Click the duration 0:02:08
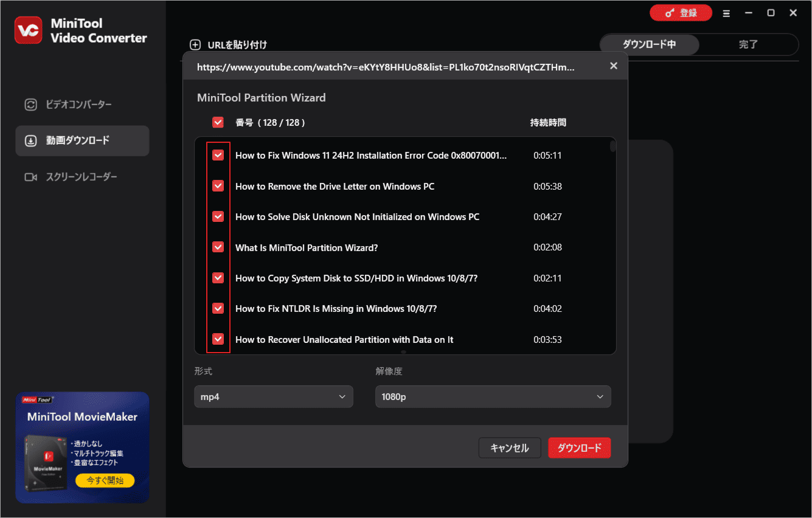The width and height of the screenshot is (812, 518). (547, 247)
